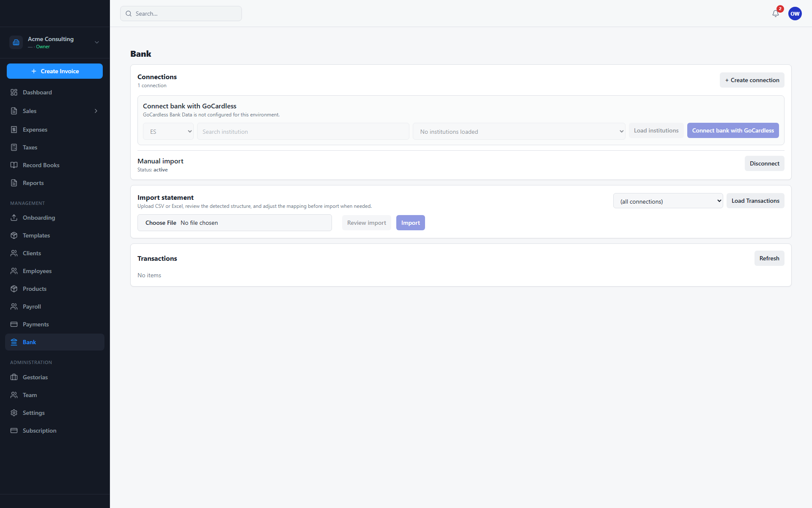Click the Gestorias briefcase icon
The height and width of the screenshot is (508, 812).
click(x=14, y=377)
